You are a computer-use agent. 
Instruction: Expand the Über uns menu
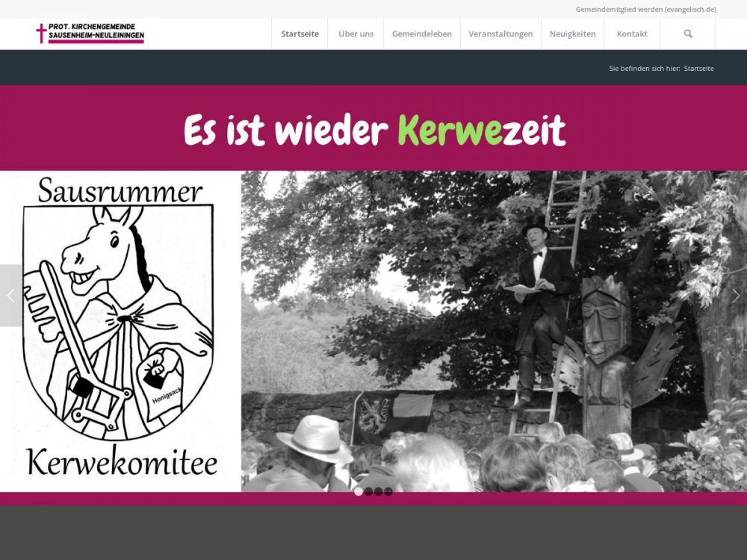(356, 34)
